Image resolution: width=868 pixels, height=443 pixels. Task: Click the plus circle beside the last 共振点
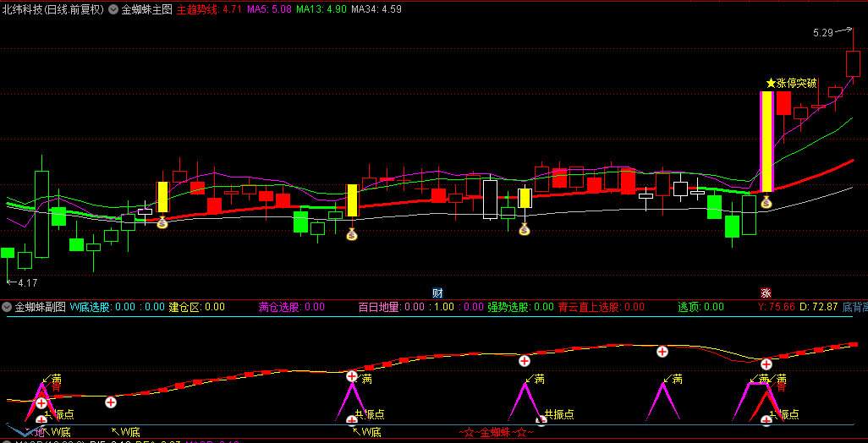pos(766,421)
